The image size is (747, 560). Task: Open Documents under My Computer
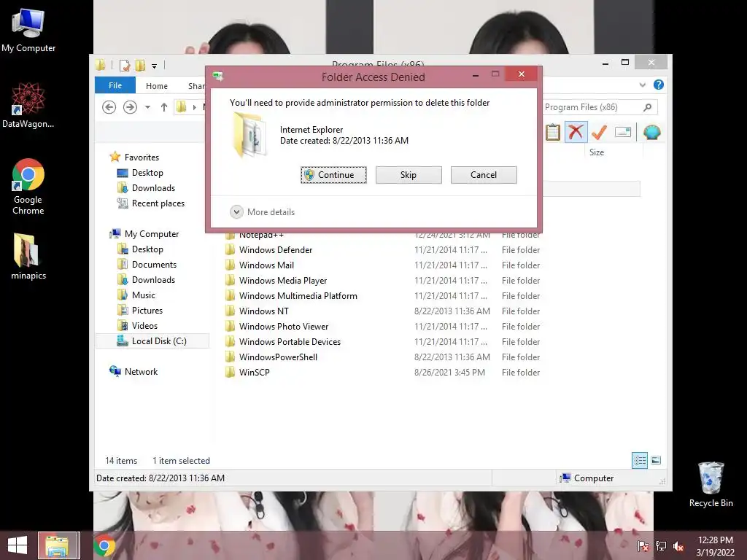[154, 264]
